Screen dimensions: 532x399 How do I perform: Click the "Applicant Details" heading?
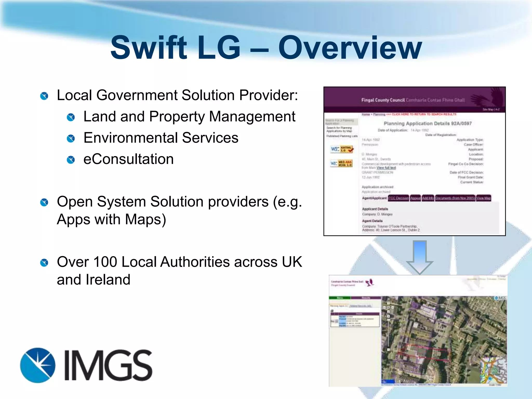[x=375, y=209]
